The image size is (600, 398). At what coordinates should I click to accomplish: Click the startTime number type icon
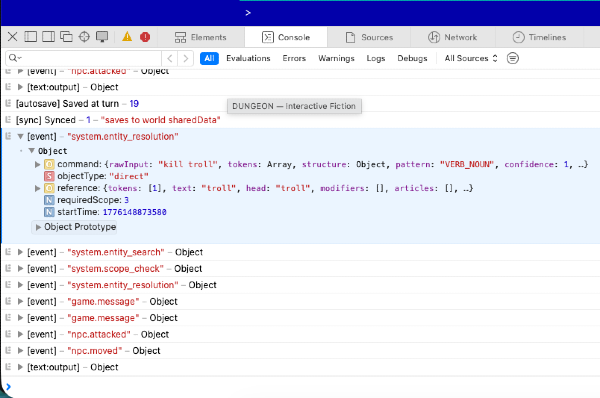tap(49, 212)
